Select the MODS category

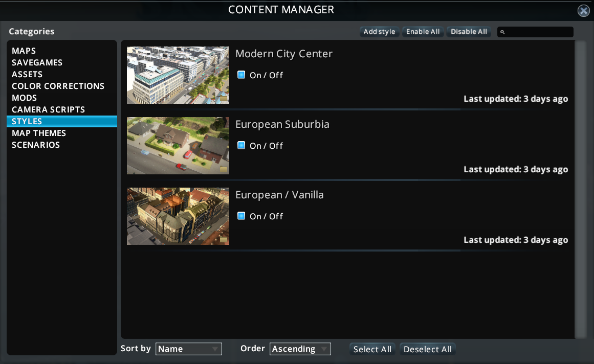coord(24,98)
